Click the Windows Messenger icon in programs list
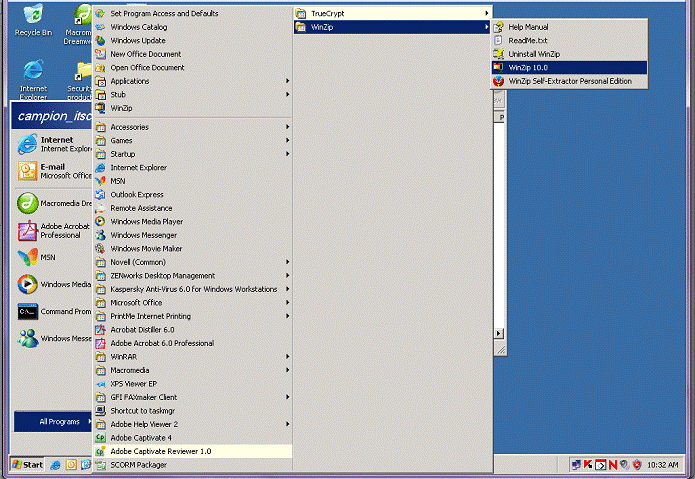This screenshot has width=695, height=479. (x=101, y=235)
